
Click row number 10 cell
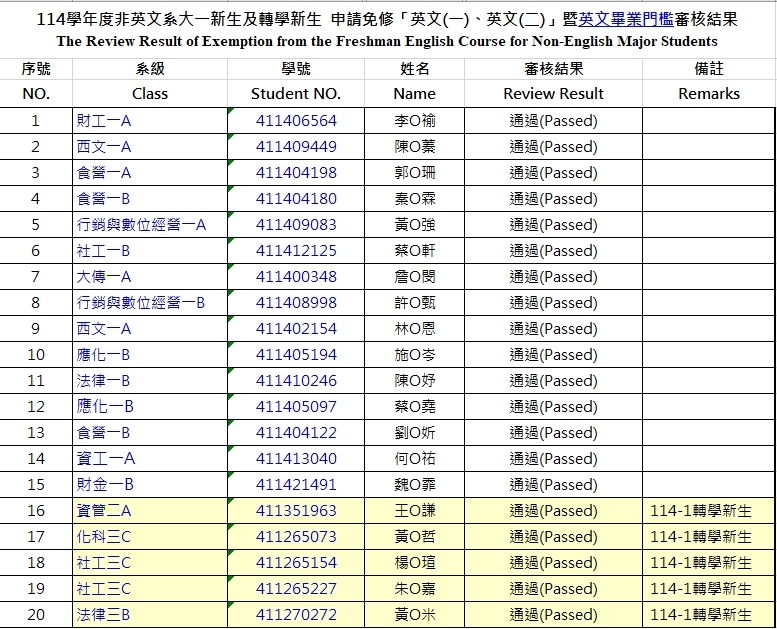click(x=36, y=355)
